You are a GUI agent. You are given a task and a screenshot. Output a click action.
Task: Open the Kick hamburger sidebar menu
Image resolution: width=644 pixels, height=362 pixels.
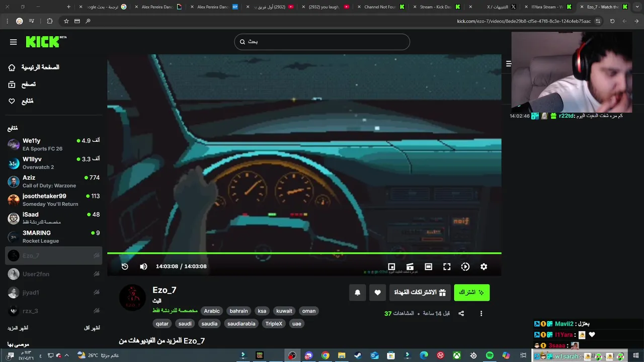(14, 42)
